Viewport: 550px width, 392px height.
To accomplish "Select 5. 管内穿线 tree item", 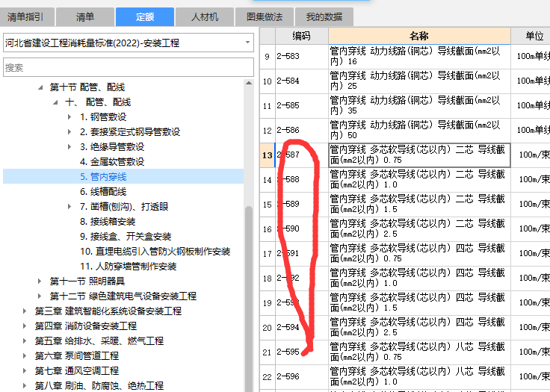I will point(103,177).
